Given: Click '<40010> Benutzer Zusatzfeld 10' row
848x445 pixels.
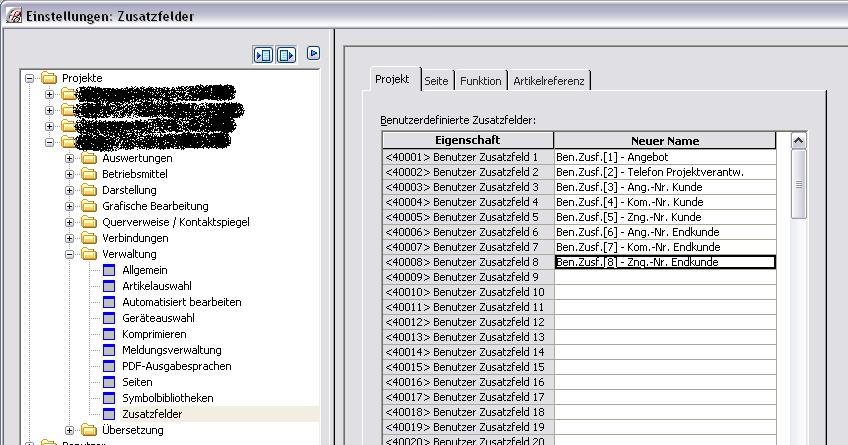Looking at the screenshot, I should click(x=468, y=292).
